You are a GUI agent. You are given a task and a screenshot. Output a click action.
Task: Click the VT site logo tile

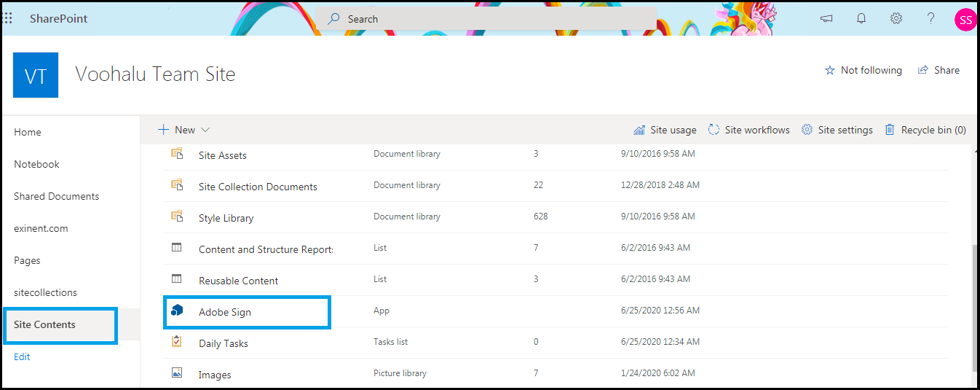(36, 75)
